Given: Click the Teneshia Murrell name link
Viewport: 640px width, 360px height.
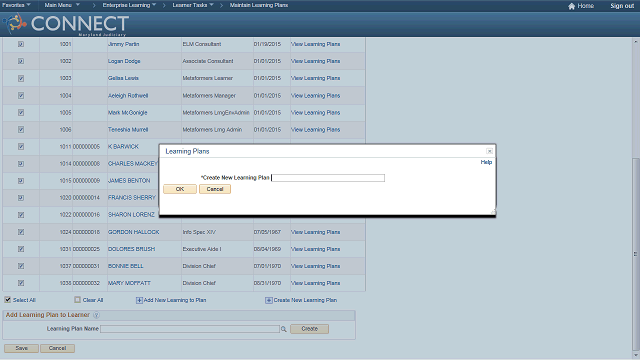Looking at the screenshot, I should [128, 130].
